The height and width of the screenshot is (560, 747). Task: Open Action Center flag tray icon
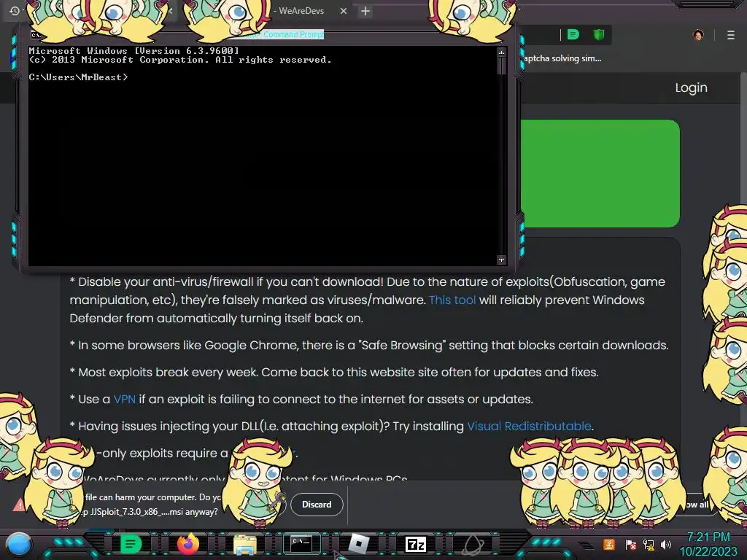point(630,545)
